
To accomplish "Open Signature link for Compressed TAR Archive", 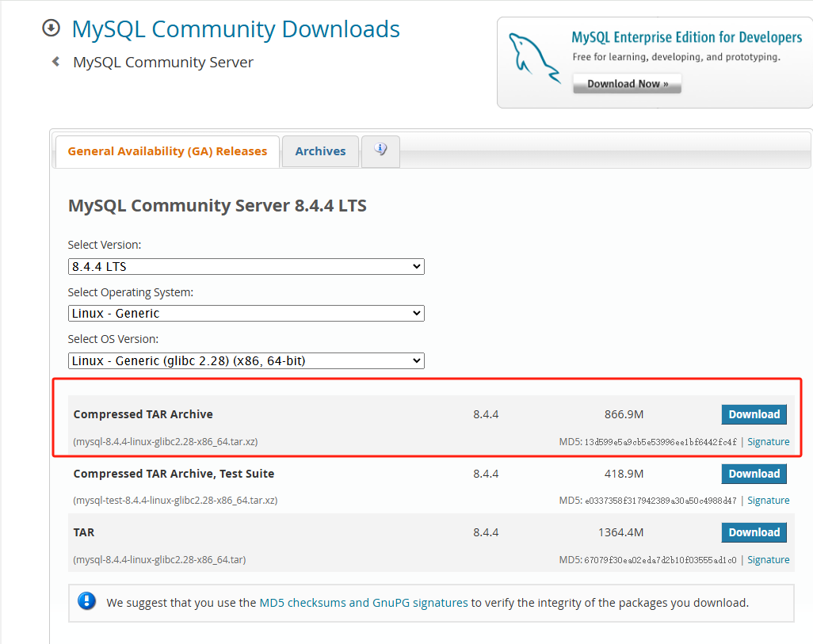I will [769, 442].
